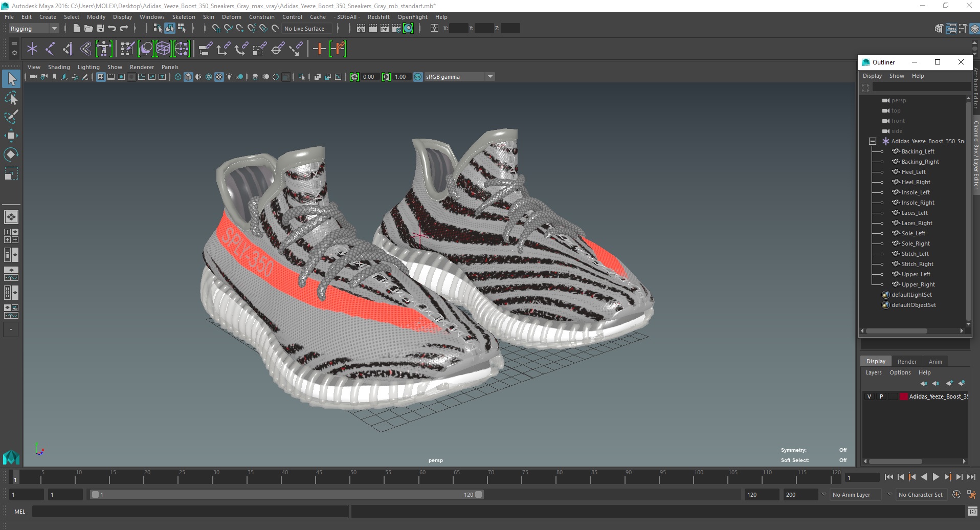Click Create Locator shelf icon
Image resolution: width=980 pixels, height=530 pixels.
point(32,49)
